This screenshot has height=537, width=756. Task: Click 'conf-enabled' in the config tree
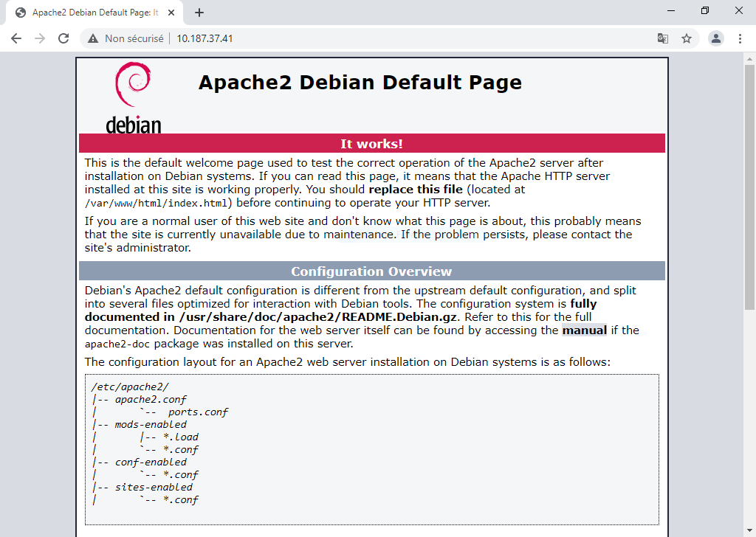pyautogui.click(x=151, y=462)
